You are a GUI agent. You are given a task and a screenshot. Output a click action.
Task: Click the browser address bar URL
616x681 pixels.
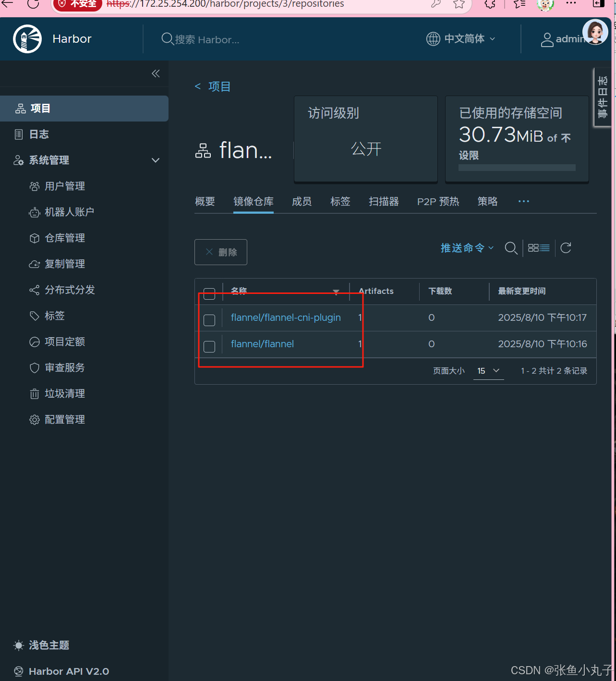pyautogui.click(x=226, y=4)
